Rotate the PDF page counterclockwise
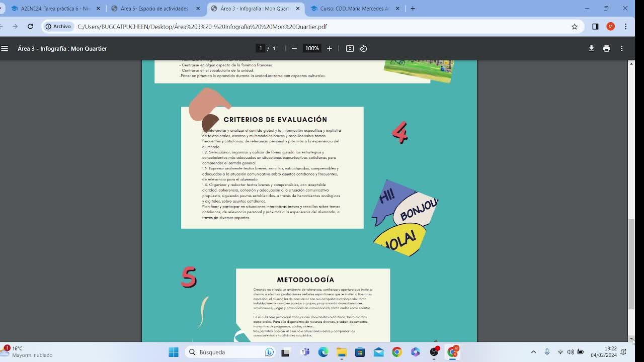Image resolution: width=644 pixels, height=362 pixels. [363, 48]
